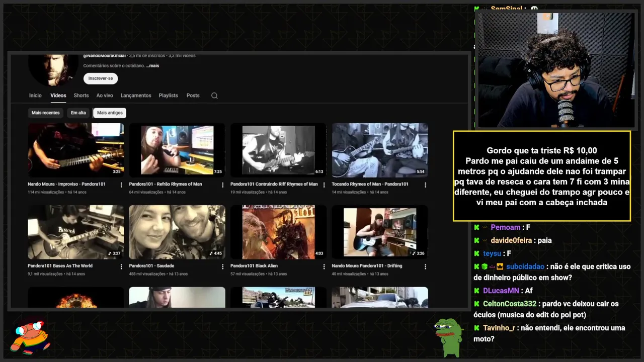Click the title Pandora101 - Refrão Rhymes of Man
This screenshot has width=644, height=362.
[x=166, y=184]
